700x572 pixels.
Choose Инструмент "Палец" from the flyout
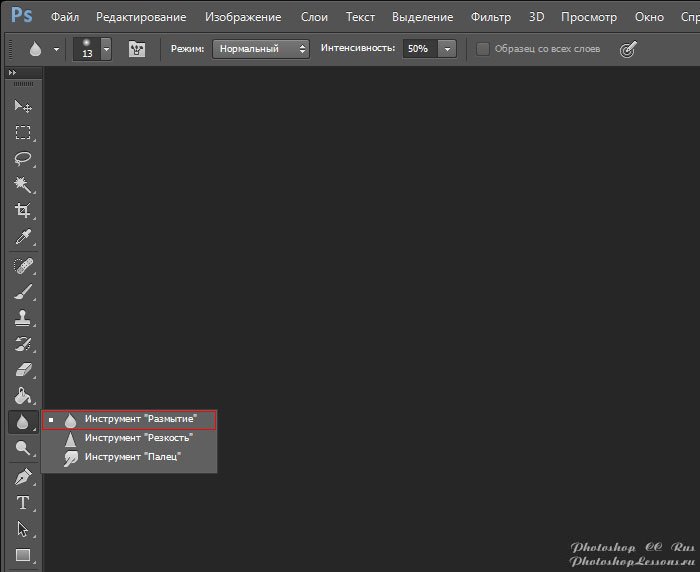(x=132, y=457)
